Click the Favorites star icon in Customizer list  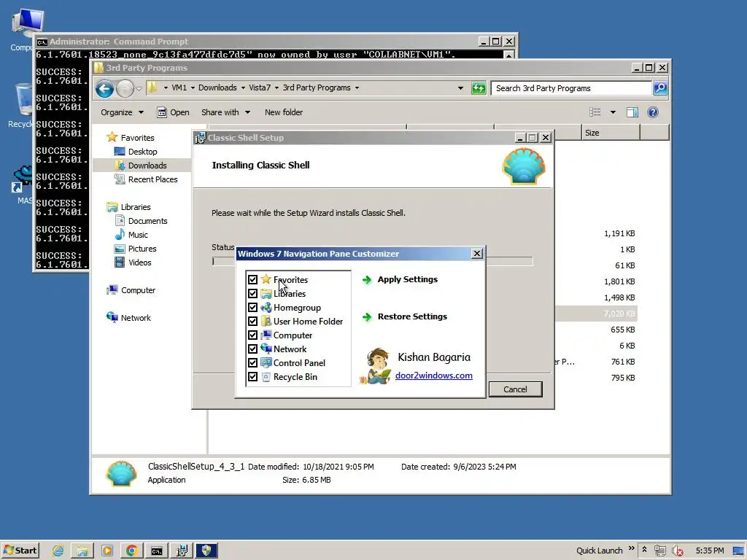point(266,279)
